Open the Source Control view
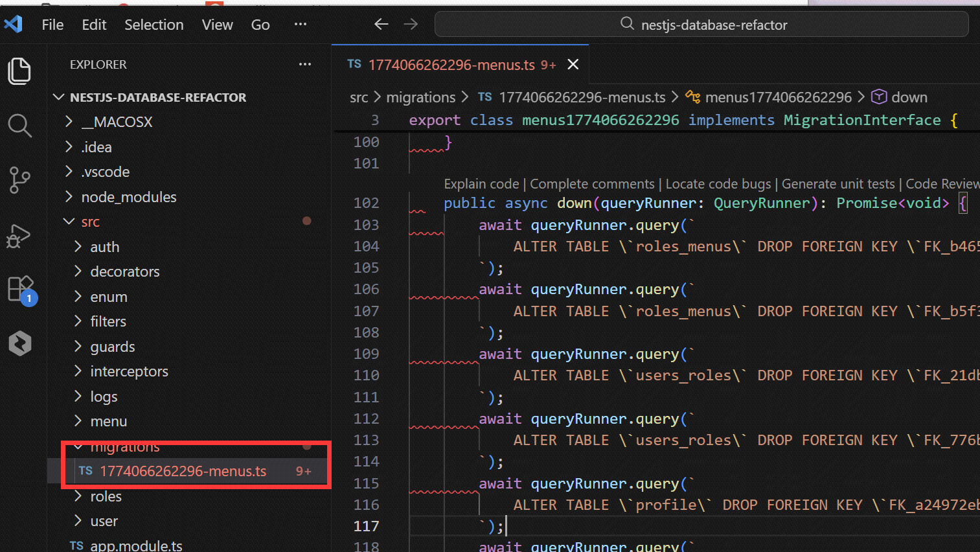 pyautogui.click(x=19, y=180)
